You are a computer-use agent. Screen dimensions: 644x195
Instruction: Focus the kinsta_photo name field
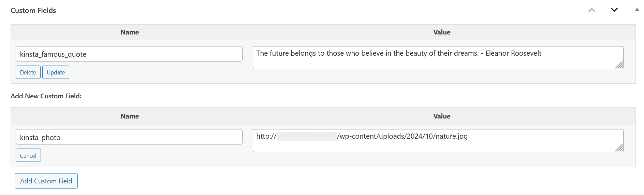click(129, 137)
